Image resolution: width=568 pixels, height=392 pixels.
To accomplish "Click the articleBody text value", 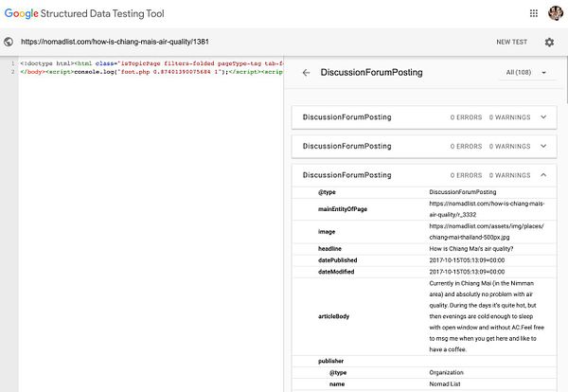I will [488, 317].
